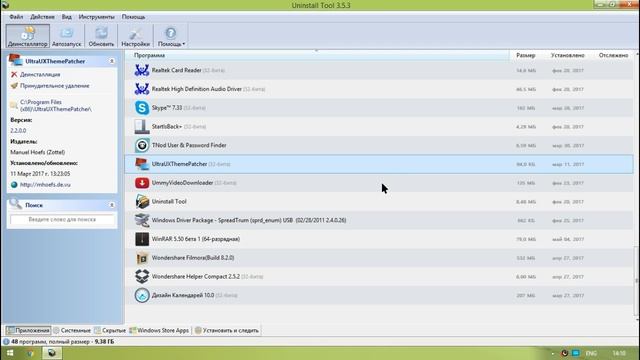This screenshot has width=640, height=360.
Task: Expand the Помощь toolbar dropdown
Action: (171, 36)
